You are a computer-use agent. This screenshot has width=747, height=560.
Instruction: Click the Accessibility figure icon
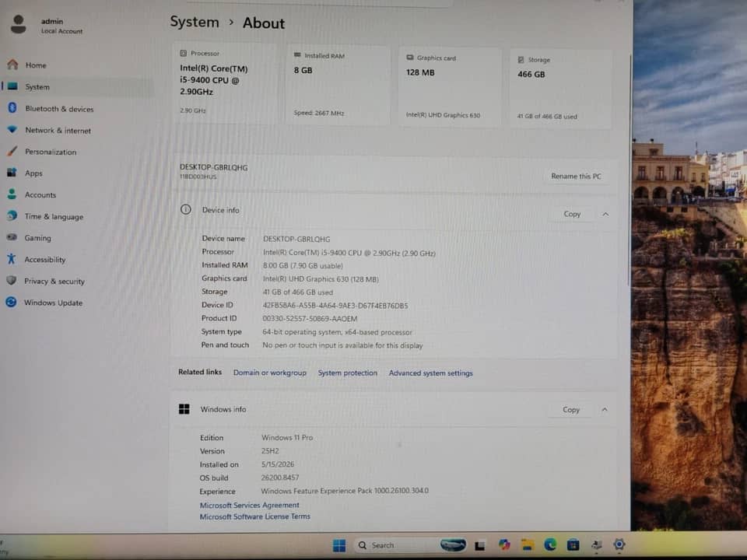[12, 258]
